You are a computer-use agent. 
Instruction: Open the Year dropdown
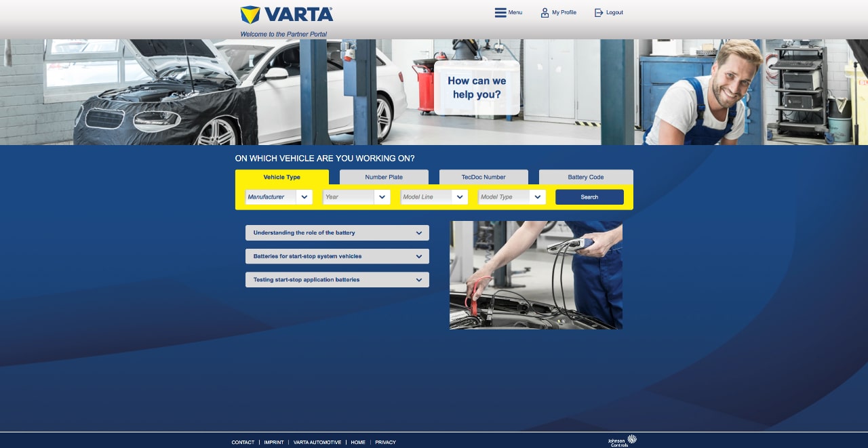coord(356,197)
